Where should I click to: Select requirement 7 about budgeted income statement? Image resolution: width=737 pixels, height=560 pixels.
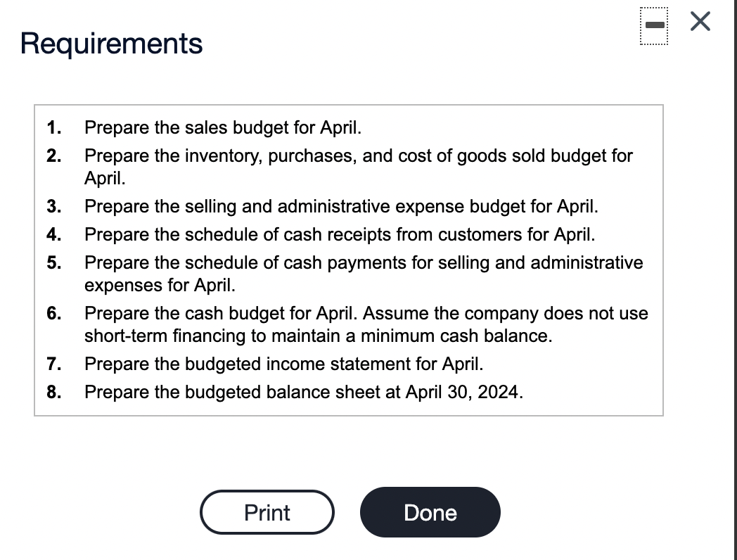tap(283, 364)
